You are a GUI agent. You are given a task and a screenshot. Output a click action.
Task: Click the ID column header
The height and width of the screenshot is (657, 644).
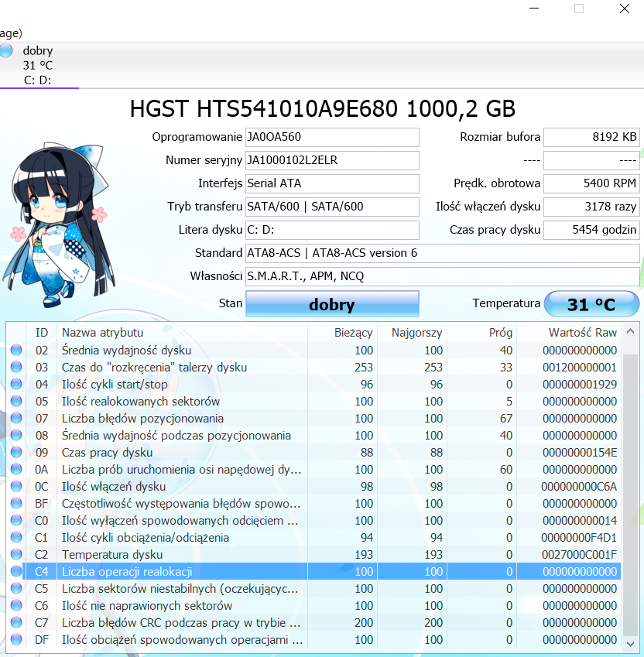[x=42, y=332]
